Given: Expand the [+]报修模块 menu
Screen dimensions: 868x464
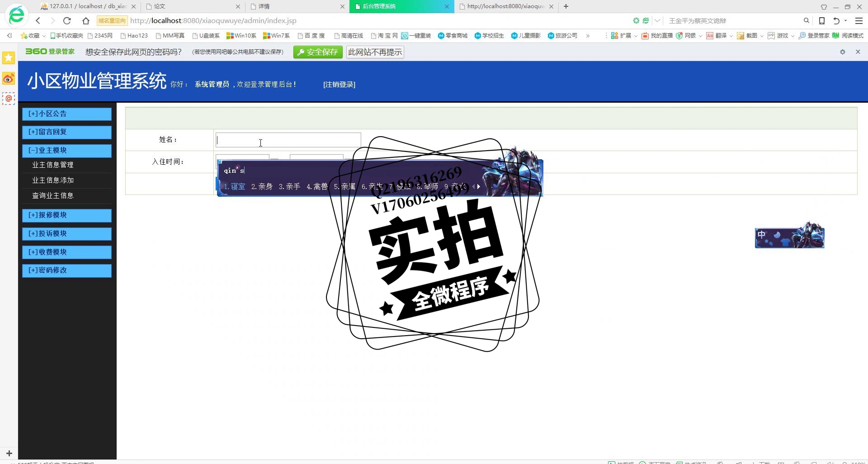Looking at the screenshot, I should pos(67,215).
